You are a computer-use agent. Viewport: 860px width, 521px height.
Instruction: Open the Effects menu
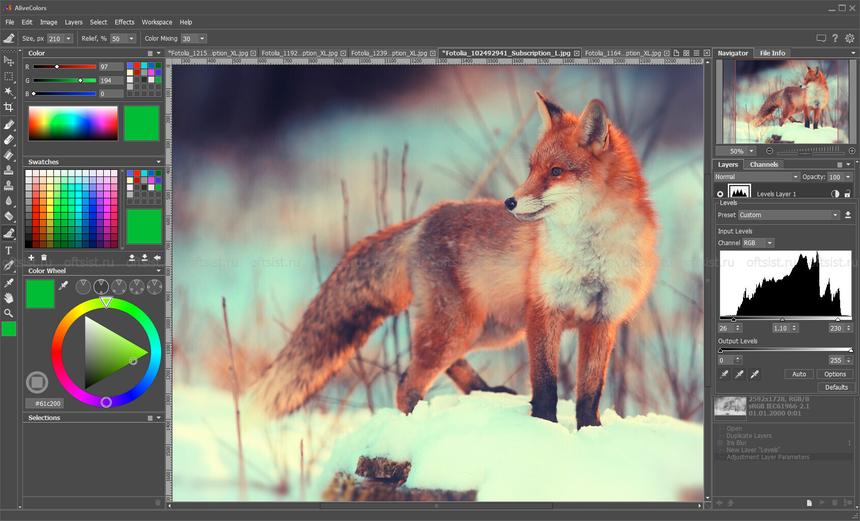coord(124,22)
